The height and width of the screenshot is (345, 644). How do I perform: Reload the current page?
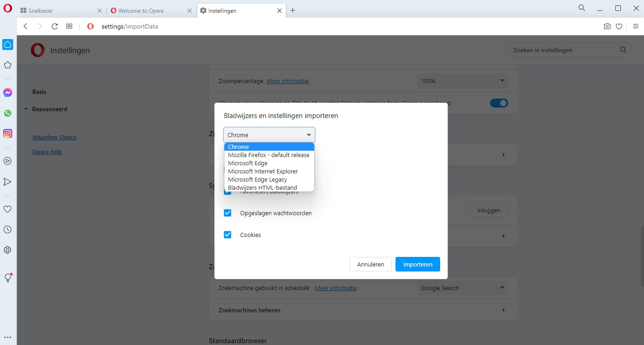[x=54, y=26]
